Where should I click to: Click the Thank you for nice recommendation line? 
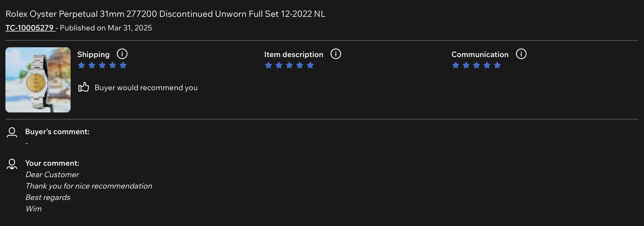click(x=89, y=186)
